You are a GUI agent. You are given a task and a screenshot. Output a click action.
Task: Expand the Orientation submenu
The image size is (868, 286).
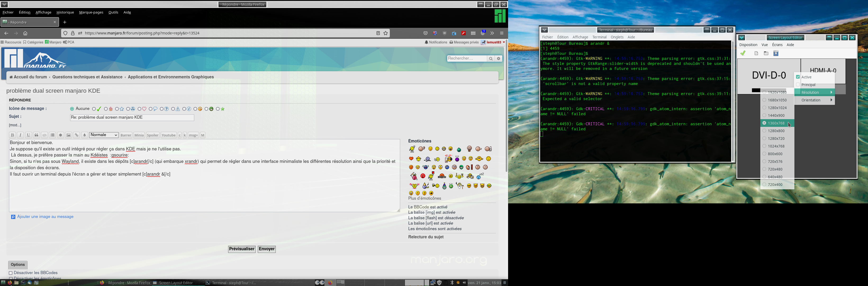pos(814,100)
